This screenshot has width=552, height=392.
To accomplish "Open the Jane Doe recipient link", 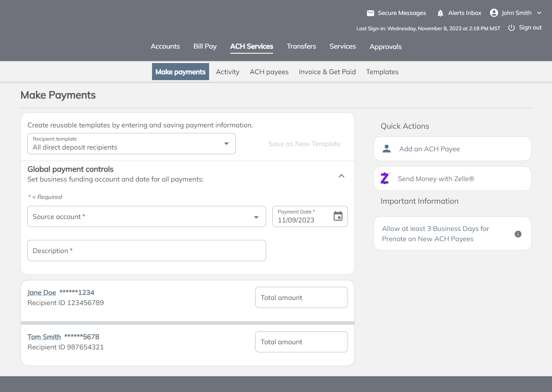I will point(42,293).
